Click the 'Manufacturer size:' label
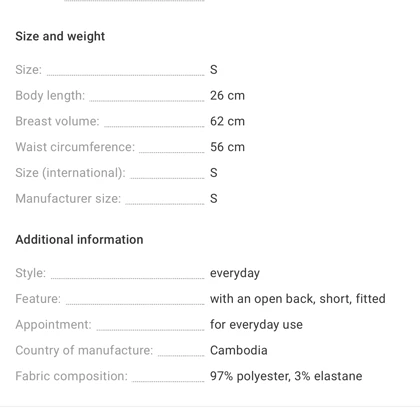This screenshot has width=420, height=420. (x=68, y=199)
